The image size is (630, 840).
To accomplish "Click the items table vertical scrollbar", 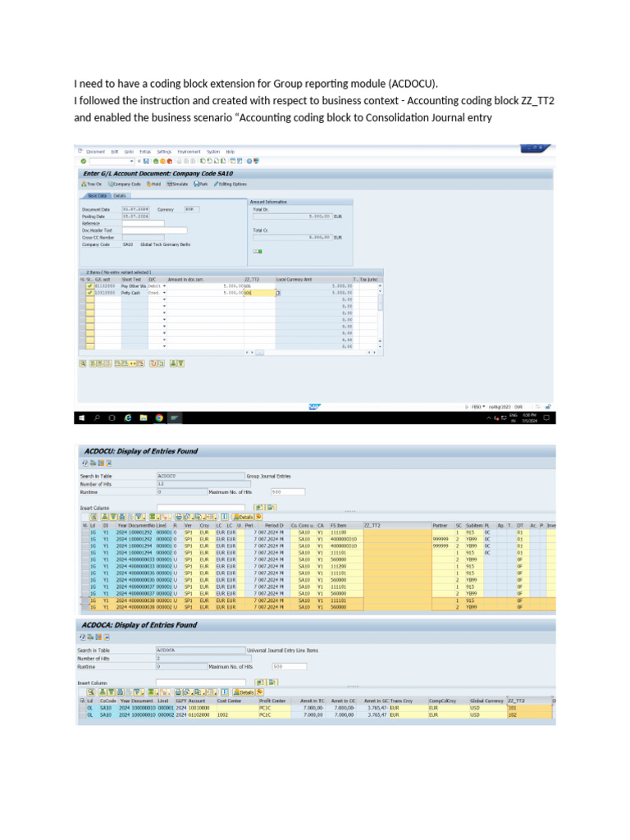I will click(x=381, y=303).
